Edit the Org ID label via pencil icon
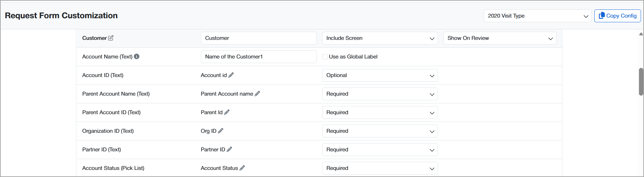Image resolution: width=644 pixels, height=177 pixels. point(221,131)
